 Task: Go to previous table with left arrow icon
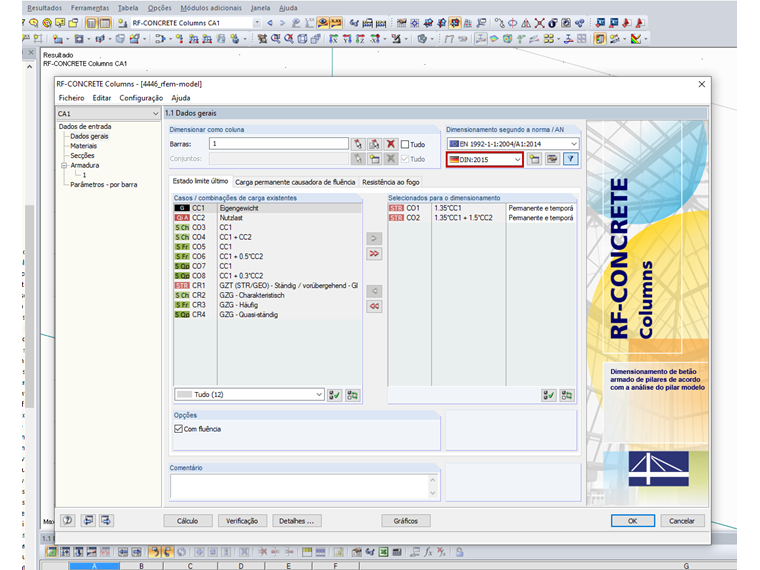[88, 521]
